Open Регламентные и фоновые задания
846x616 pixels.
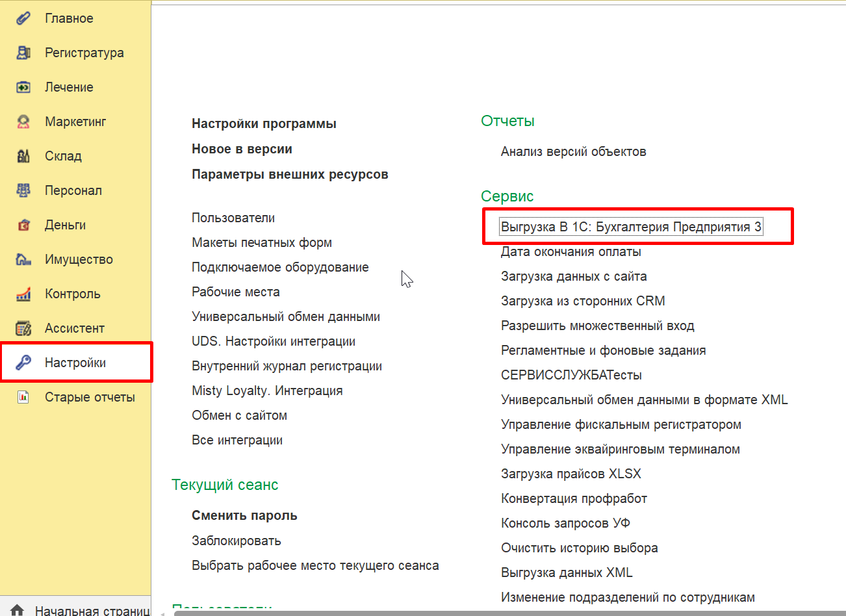(603, 350)
